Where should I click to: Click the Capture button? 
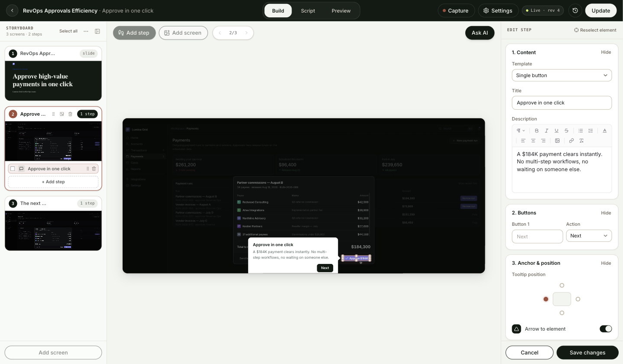click(x=455, y=10)
